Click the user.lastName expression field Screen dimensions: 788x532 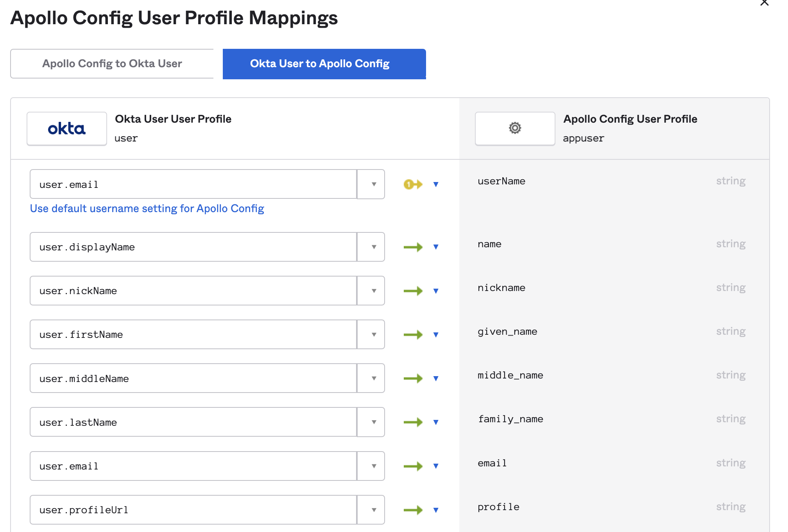[x=193, y=422]
